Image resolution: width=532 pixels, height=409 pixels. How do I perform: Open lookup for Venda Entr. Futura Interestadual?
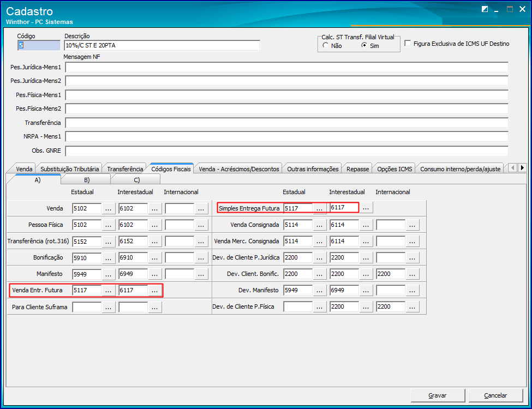tap(155, 290)
